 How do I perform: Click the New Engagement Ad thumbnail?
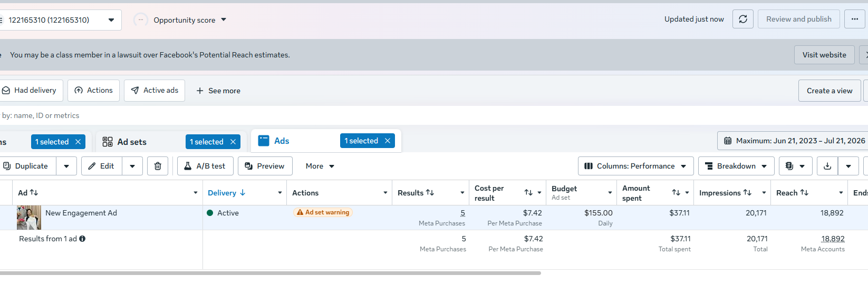pyautogui.click(x=29, y=217)
